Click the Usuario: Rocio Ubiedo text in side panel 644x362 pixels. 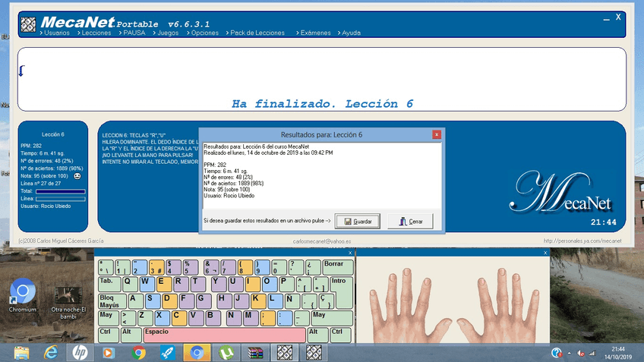(x=46, y=206)
